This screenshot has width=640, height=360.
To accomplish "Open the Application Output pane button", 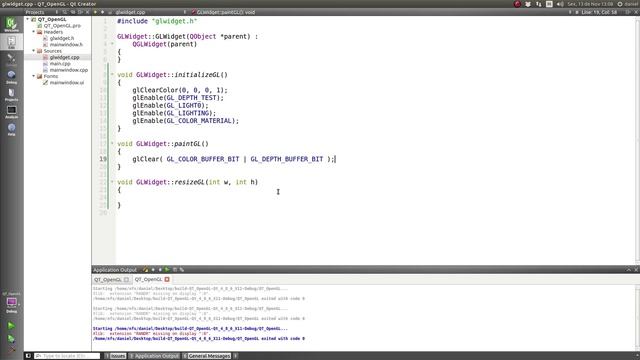I will (154, 356).
